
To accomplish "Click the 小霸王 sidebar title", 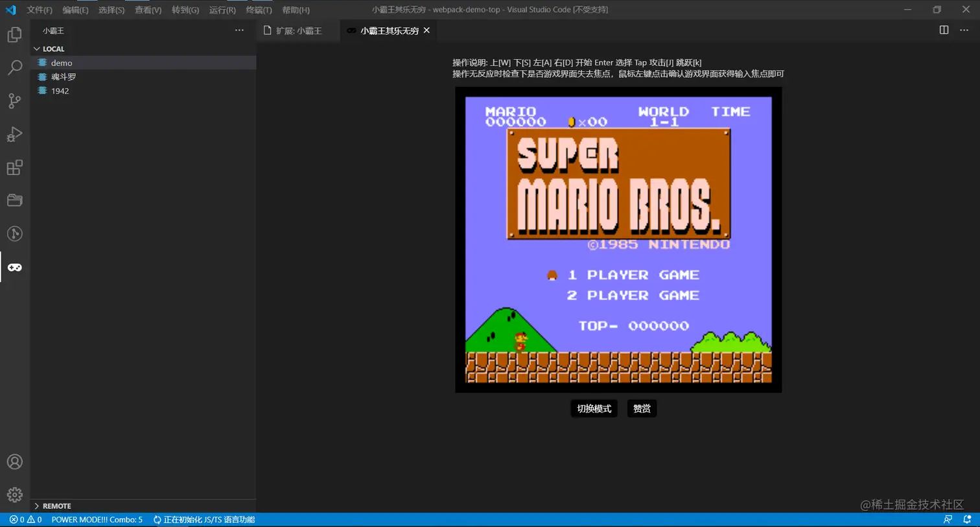I will pyautogui.click(x=53, y=30).
